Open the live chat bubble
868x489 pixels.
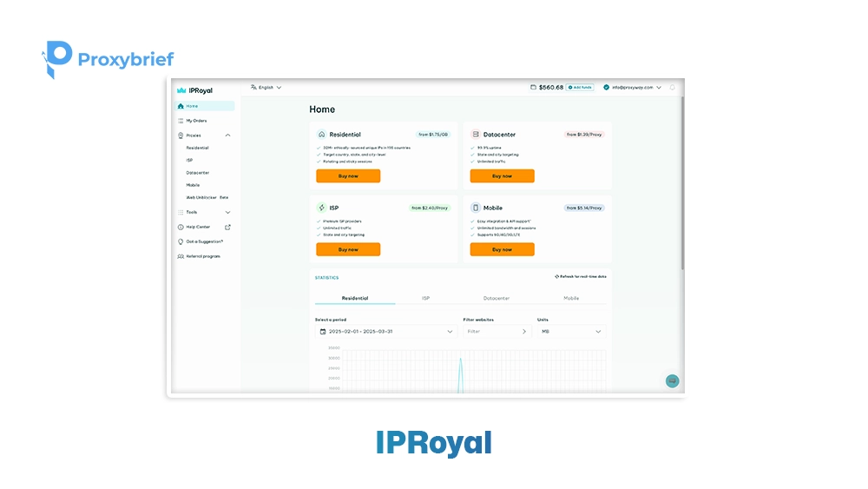[672, 381]
